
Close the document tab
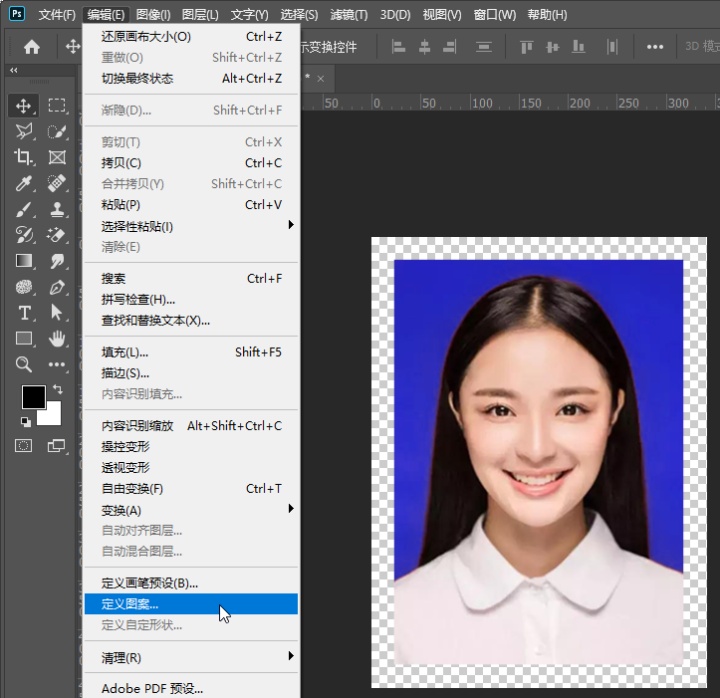click(x=321, y=79)
